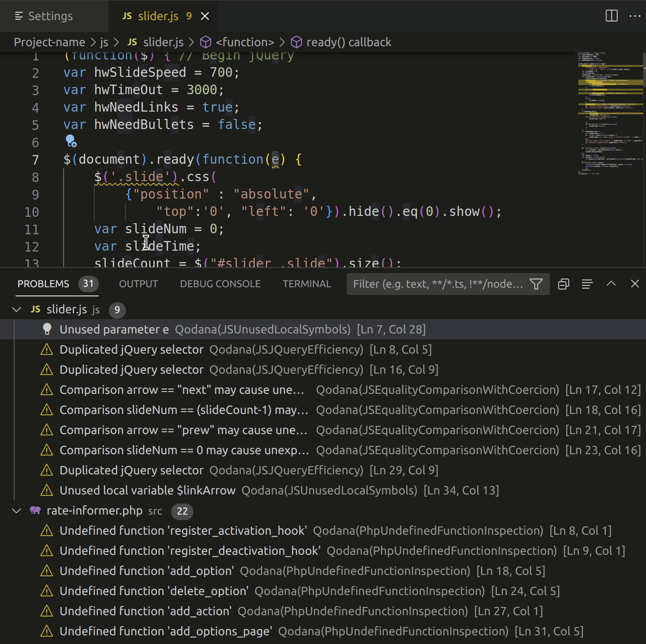This screenshot has height=644, width=646.
Task: Open the More Actions ellipsis menu
Action: pyautogui.click(x=635, y=16)
